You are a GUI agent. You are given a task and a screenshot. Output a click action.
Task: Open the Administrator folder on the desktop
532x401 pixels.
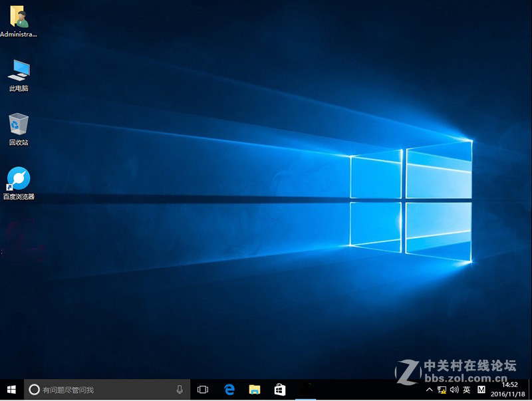[x=19, y=18]
